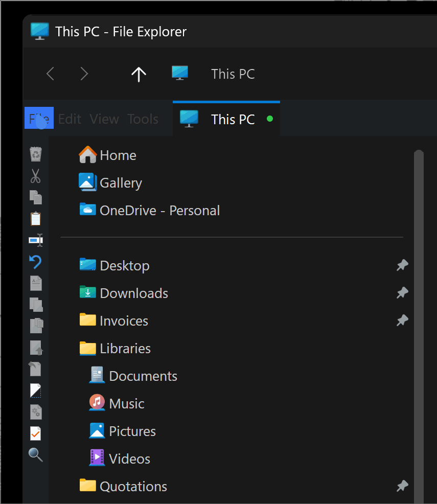Unpin the Desktop folder
The height and width of the screenshot is (504, 437).
(x=402, y=265)
